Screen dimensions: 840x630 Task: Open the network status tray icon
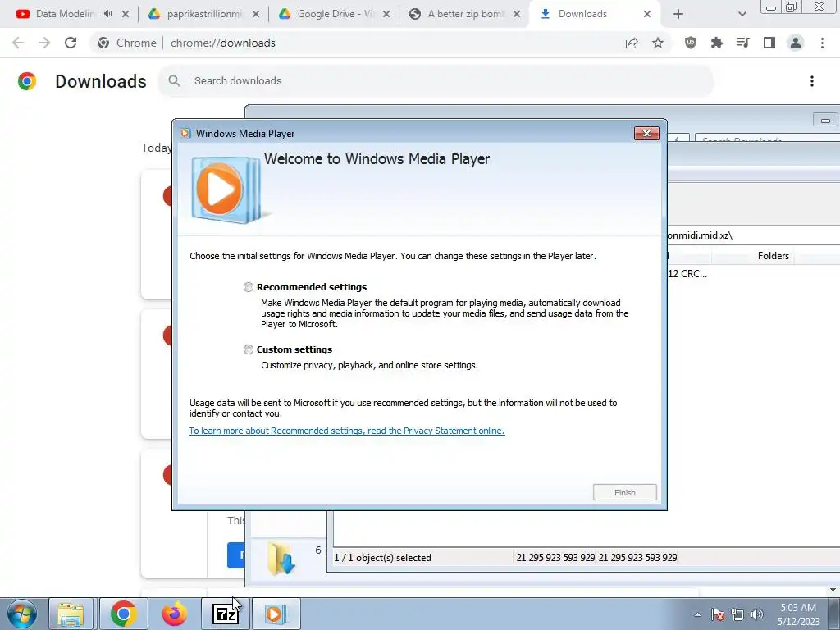tap(737, 614)
